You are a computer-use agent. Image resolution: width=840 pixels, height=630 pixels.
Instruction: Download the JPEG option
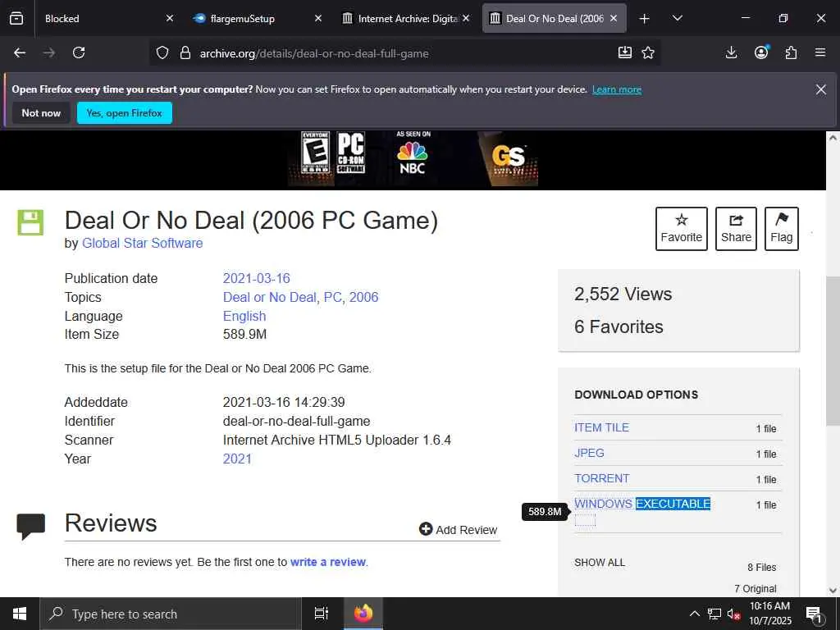point(589,453)
